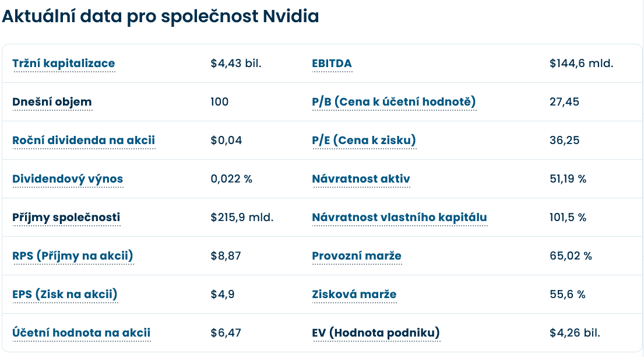The width and height of the screenshot is (644, 357).
Task: Open the Zisková marže term
Action: coord(354,295)
